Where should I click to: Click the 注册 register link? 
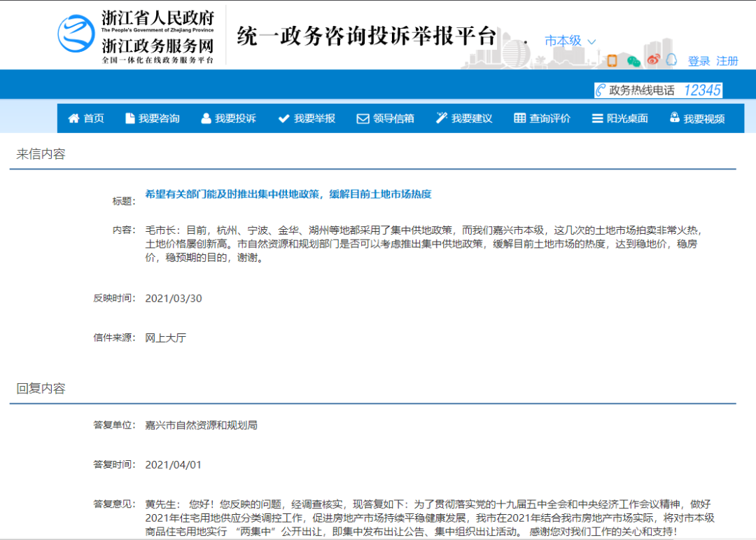pyautogui.click(x=727, y=61)
